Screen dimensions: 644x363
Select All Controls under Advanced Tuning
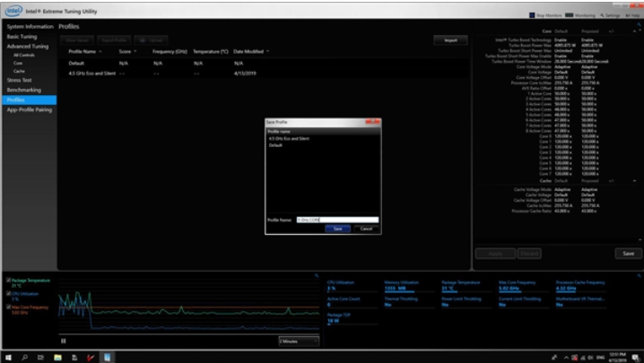pos(24,55)
